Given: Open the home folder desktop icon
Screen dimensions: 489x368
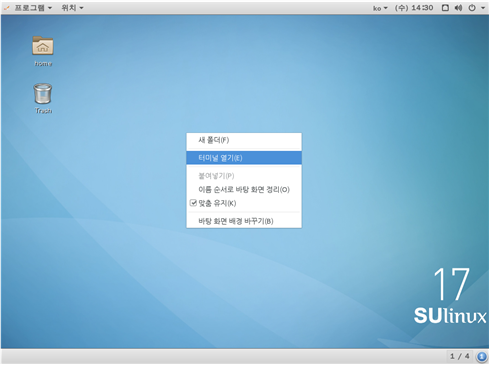Looking at the screenshot, I should click(43, 46).
